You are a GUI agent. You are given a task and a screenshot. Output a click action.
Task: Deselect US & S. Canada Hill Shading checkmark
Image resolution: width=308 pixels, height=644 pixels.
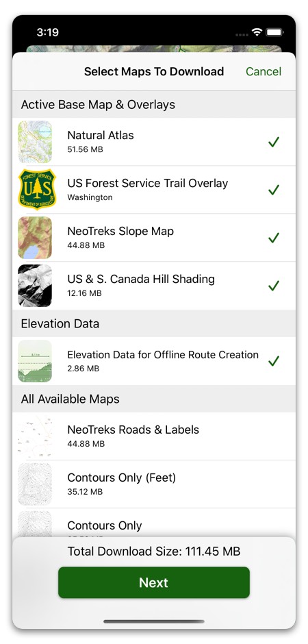274,286
